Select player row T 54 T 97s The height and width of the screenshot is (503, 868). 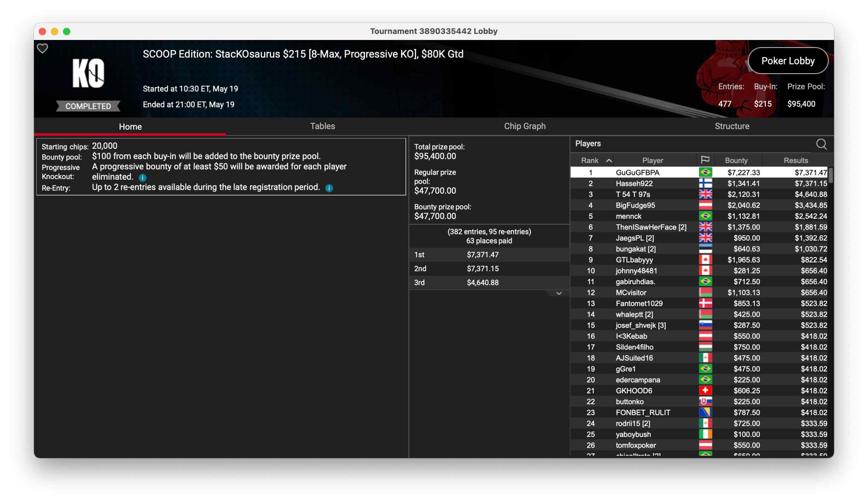(x=633, y=194)
